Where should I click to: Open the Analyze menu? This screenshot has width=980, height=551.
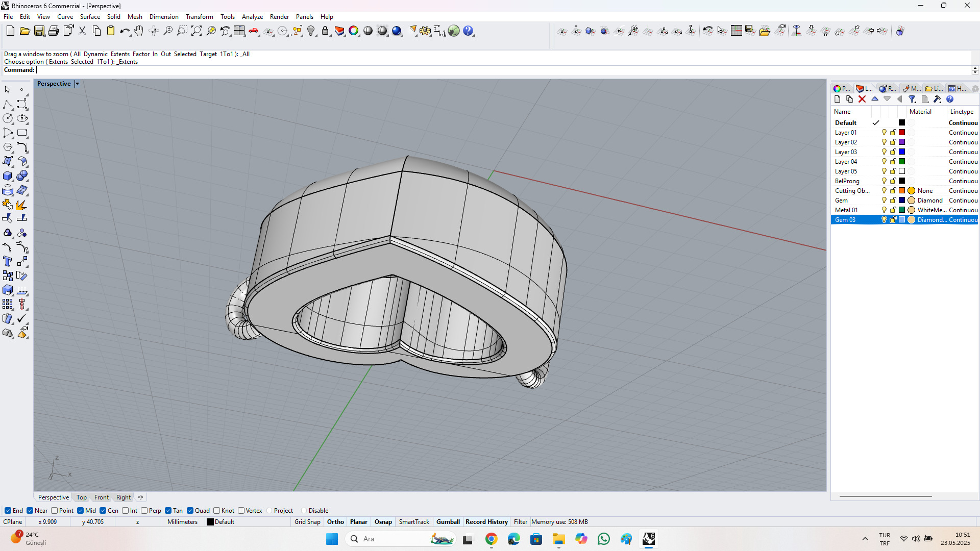(x=252, y=17)
